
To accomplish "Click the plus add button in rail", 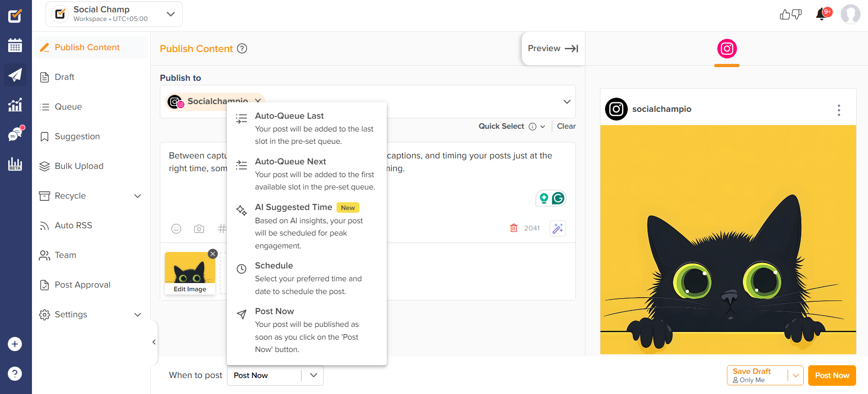I will [15, 344].
